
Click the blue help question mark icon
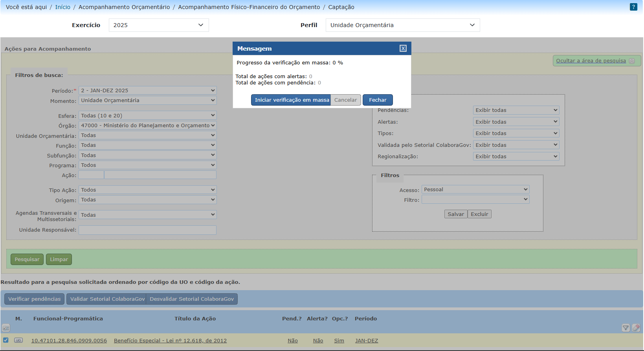[x=633, y=7]
